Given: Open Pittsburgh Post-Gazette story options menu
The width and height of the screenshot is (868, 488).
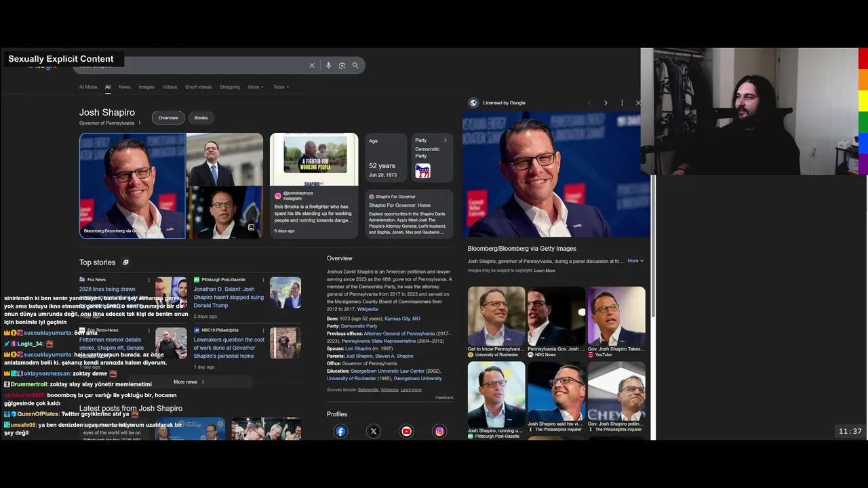Looking at the screenshot, I should tap(263, 280).
